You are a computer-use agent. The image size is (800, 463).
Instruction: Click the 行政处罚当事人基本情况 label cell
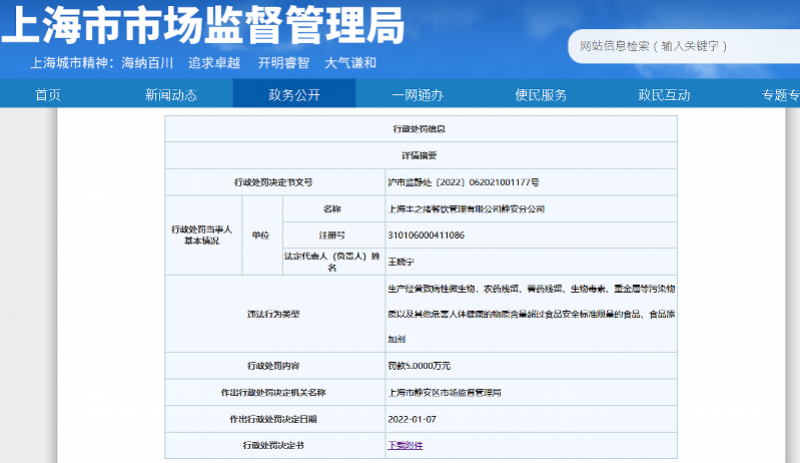click(x=203, y=235)
